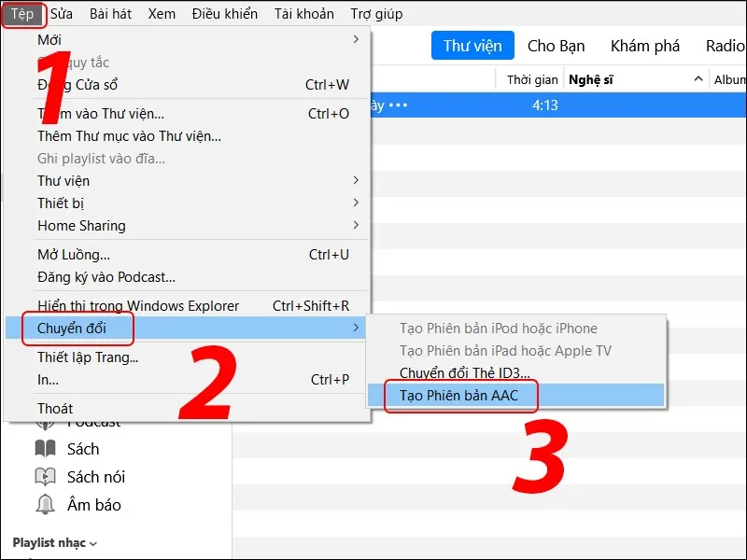Screen dimensions: 747x560
Task: Open the Trợ giúp menu
Action: coord(376,14)
